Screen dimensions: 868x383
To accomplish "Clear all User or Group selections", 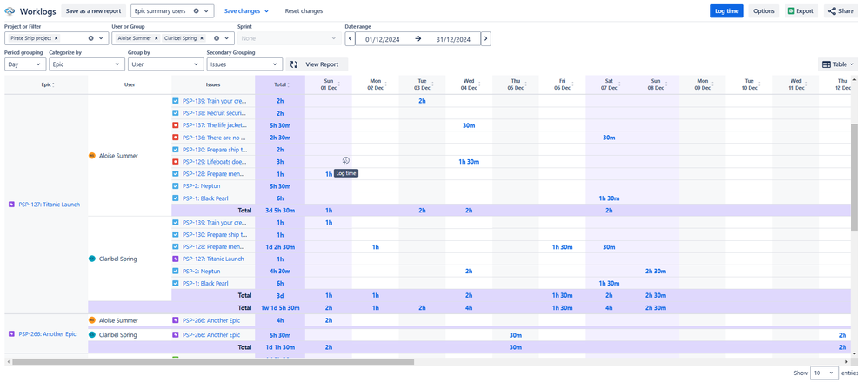I will tap(217, 38).
